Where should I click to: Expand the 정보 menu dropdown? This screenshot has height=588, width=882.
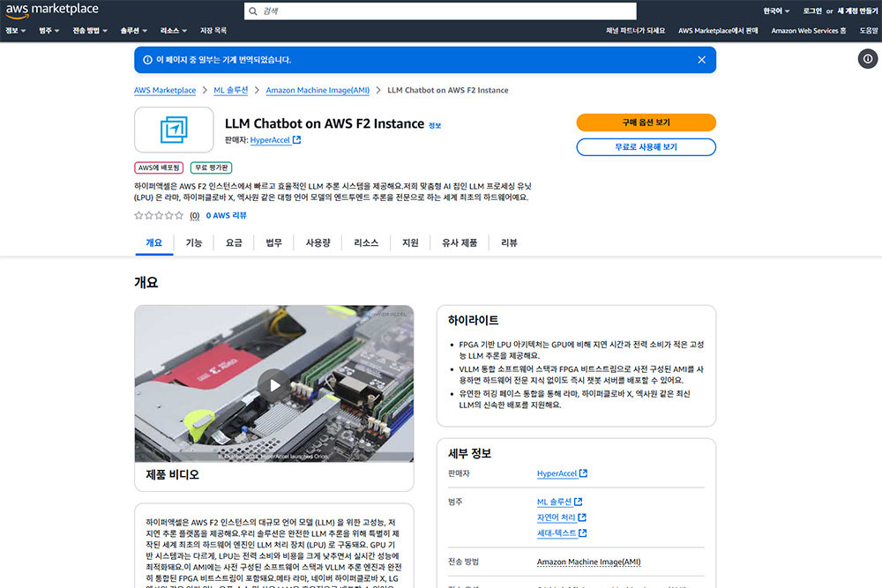coord(15,31)
